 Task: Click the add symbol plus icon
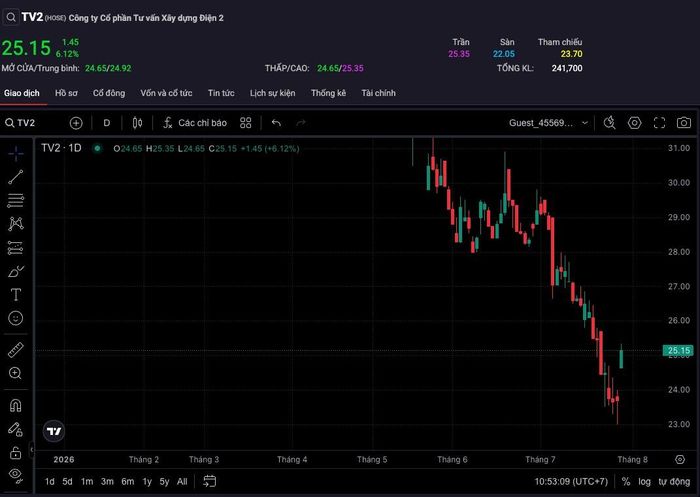pos(76,123)
